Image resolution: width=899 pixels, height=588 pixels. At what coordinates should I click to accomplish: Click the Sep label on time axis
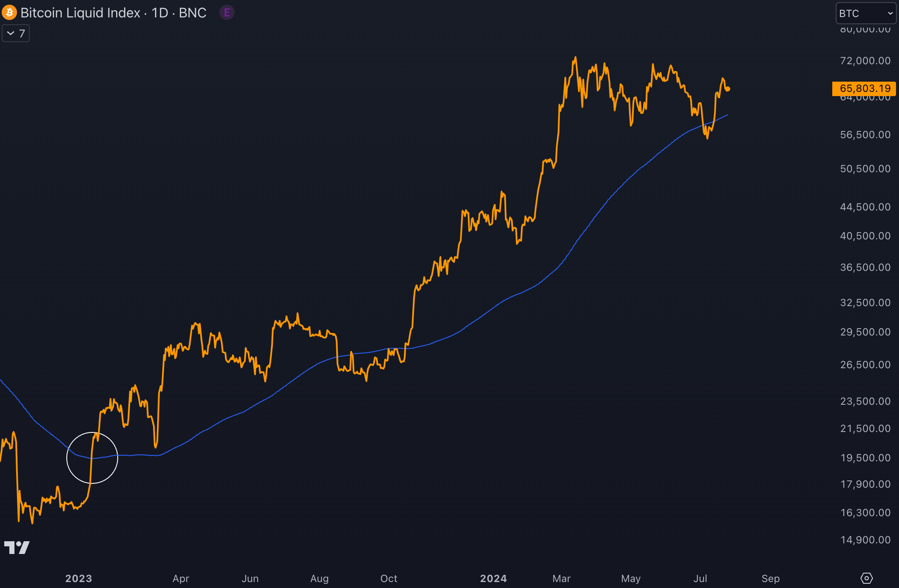(x=770, y=578)
